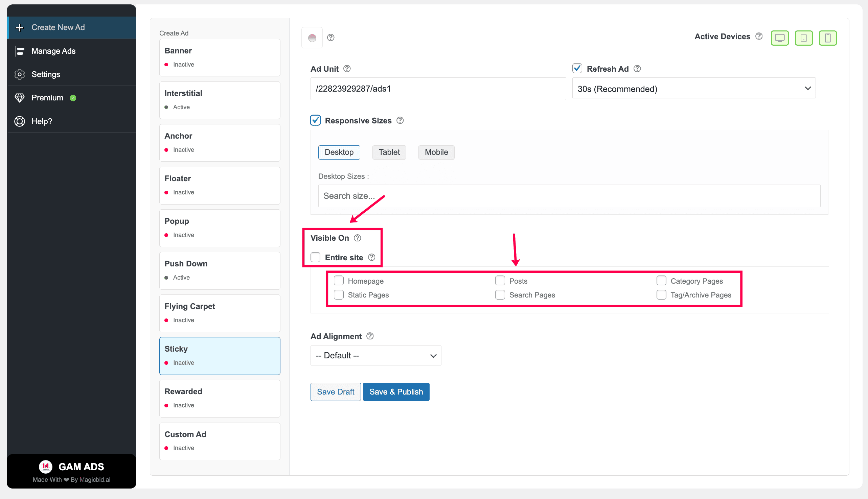Check the Homepage checkbox
868x499 pixels.
[x=339, y=281]
